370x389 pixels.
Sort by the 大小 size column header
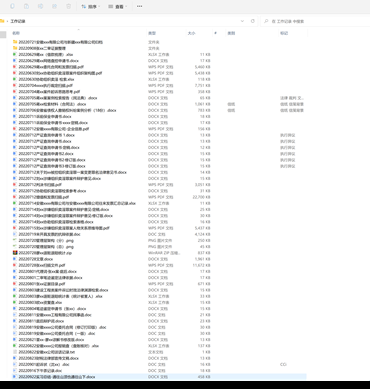(x=191, y=33)
